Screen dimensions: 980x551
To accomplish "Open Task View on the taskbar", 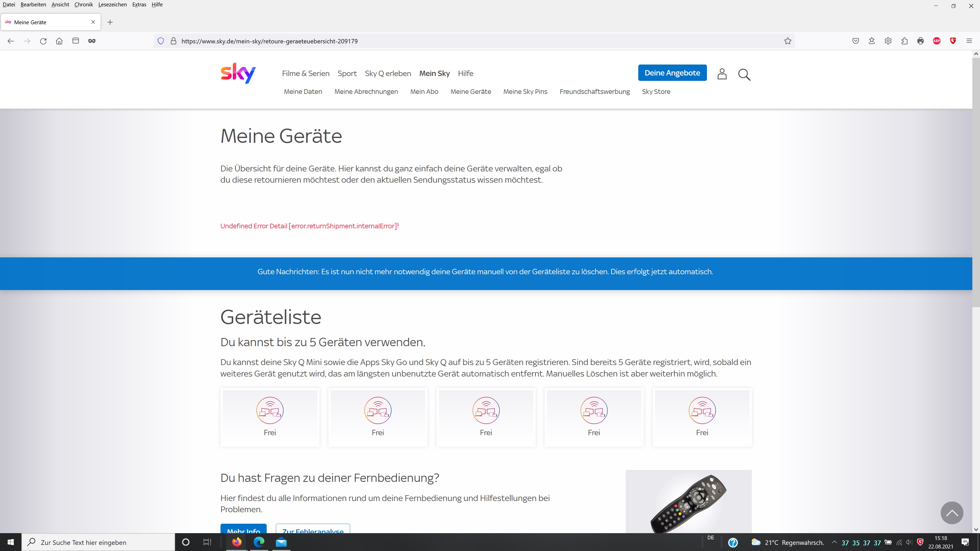I will (x=207, y=542).
